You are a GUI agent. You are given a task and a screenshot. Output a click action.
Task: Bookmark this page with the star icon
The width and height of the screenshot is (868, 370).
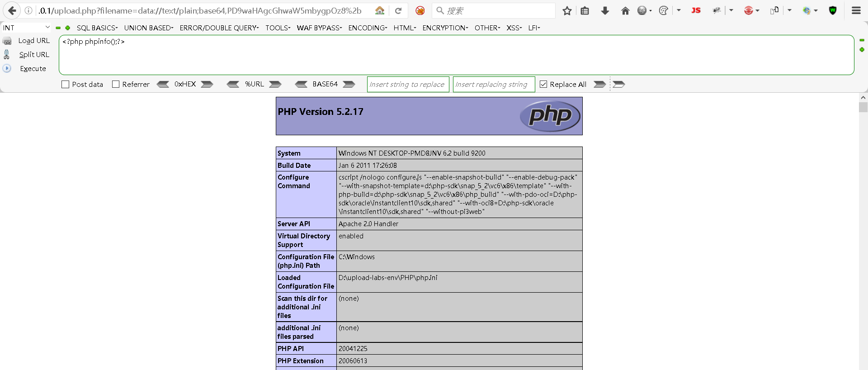(x=567, y=10)
